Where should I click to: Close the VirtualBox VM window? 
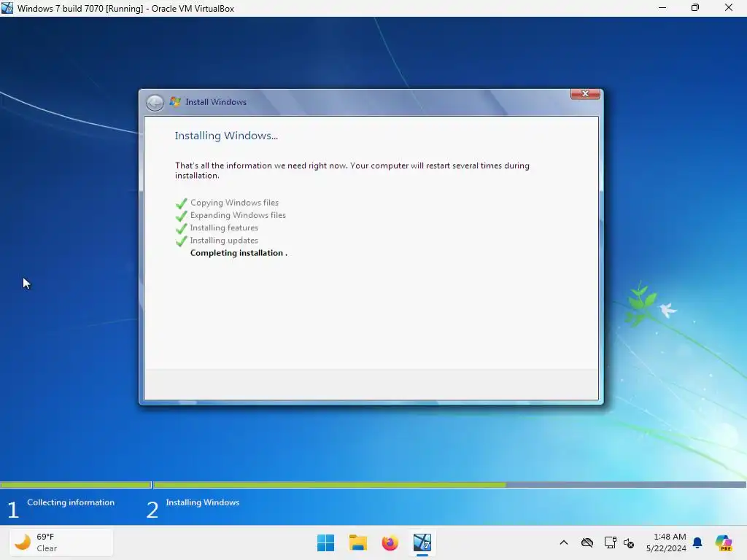[729, 8]
